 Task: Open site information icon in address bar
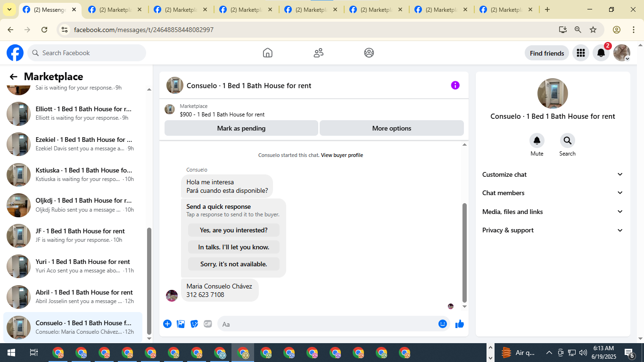point(65,30)
